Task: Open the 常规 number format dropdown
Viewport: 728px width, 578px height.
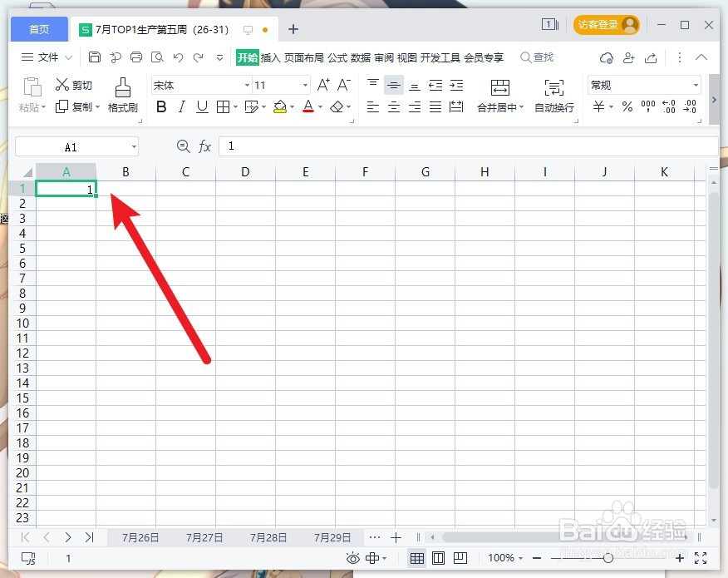Action: click(696, 84)
